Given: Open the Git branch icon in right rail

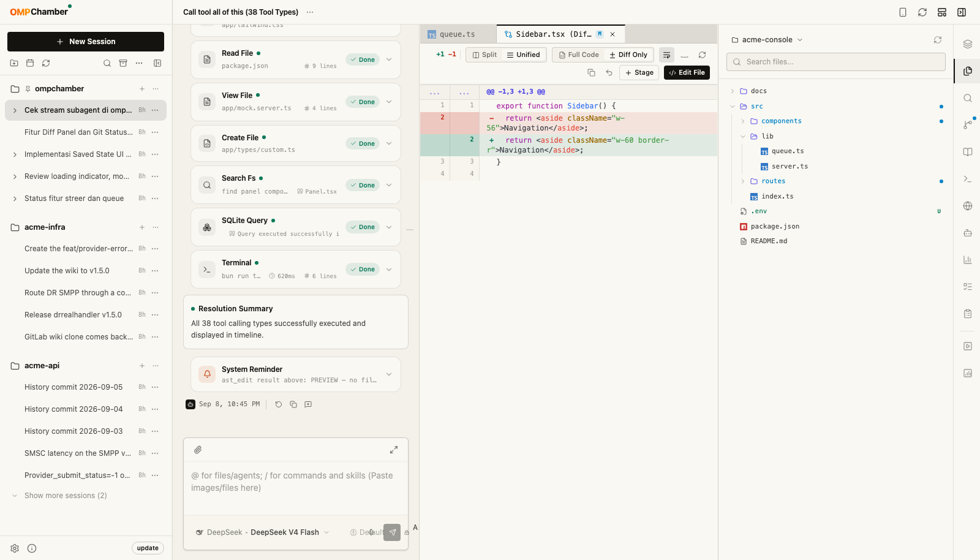Looking at the screenshot, I should pyautogui.click(x=968, y=125).
